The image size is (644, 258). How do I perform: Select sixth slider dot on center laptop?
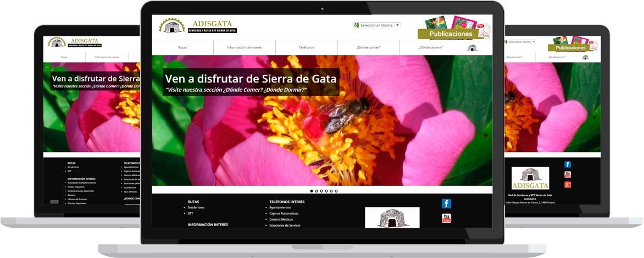(336, 191)
